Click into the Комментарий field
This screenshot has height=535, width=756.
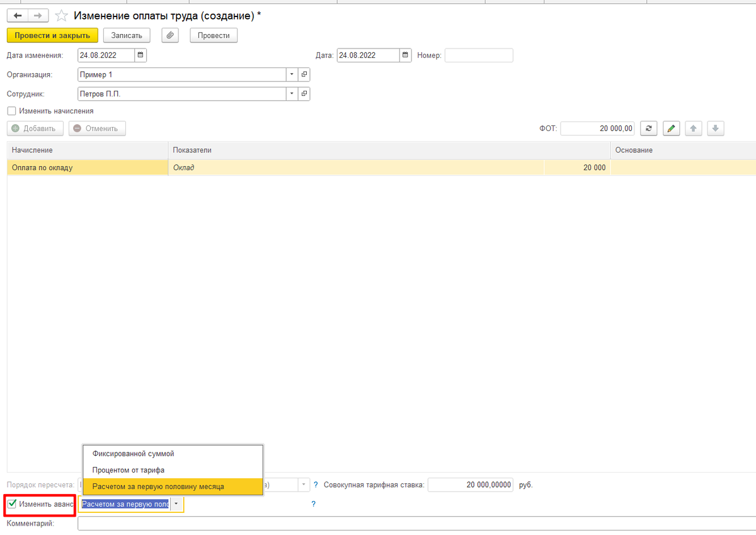416,524
